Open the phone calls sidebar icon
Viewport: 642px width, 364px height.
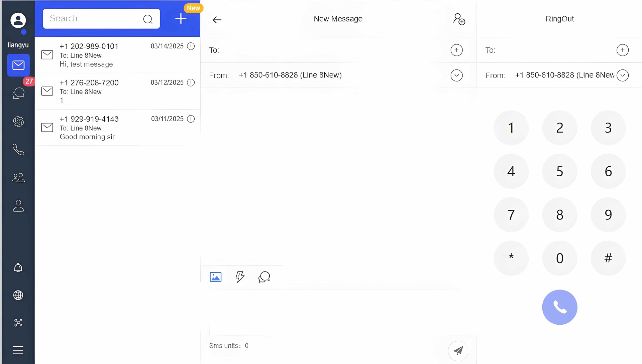[18, 150]
